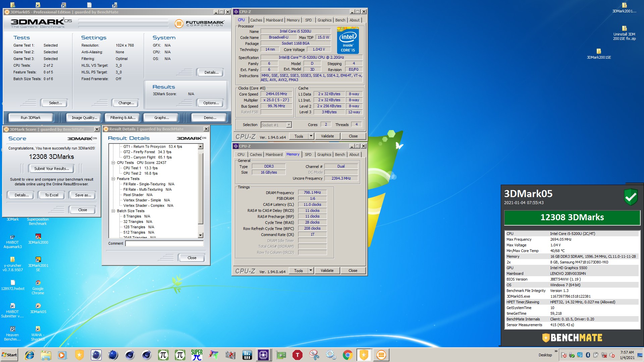Click the 12308 3DMarks green score banner
The height and width of the screenshot is (362, 644).
[572, 217]
